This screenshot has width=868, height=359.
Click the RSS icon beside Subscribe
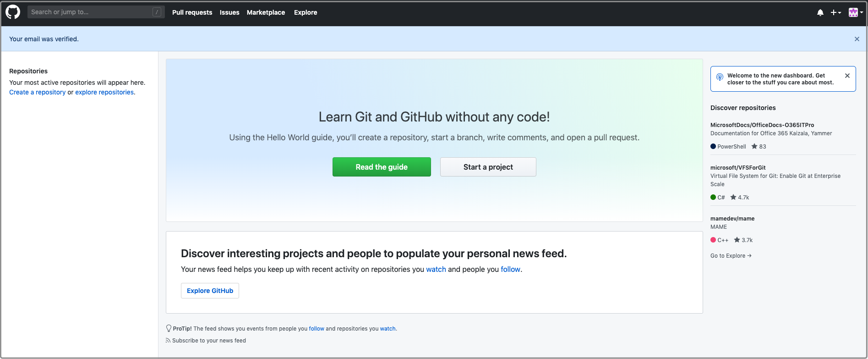[x=168, y=341]
